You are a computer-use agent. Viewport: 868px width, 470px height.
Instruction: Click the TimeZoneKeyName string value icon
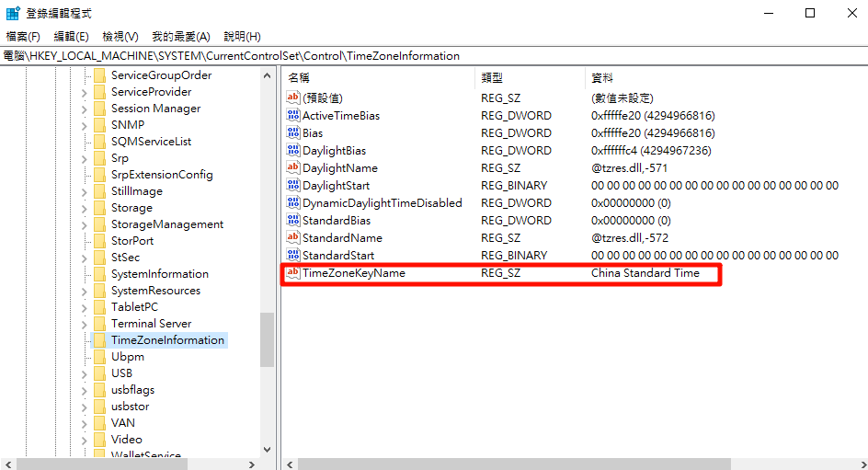[x=293, y=273]
